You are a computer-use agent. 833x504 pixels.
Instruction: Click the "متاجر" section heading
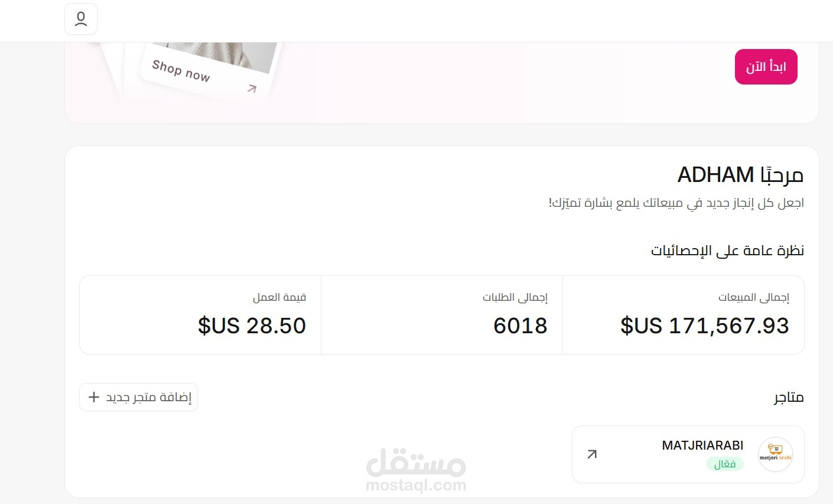pos(789,397)
